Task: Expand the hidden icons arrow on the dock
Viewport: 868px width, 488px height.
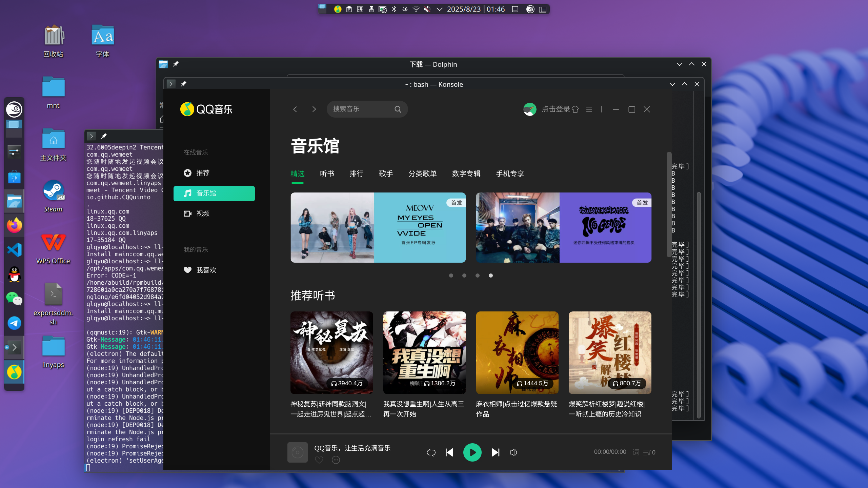Action: pyautogui.click(x=15, y=347)
